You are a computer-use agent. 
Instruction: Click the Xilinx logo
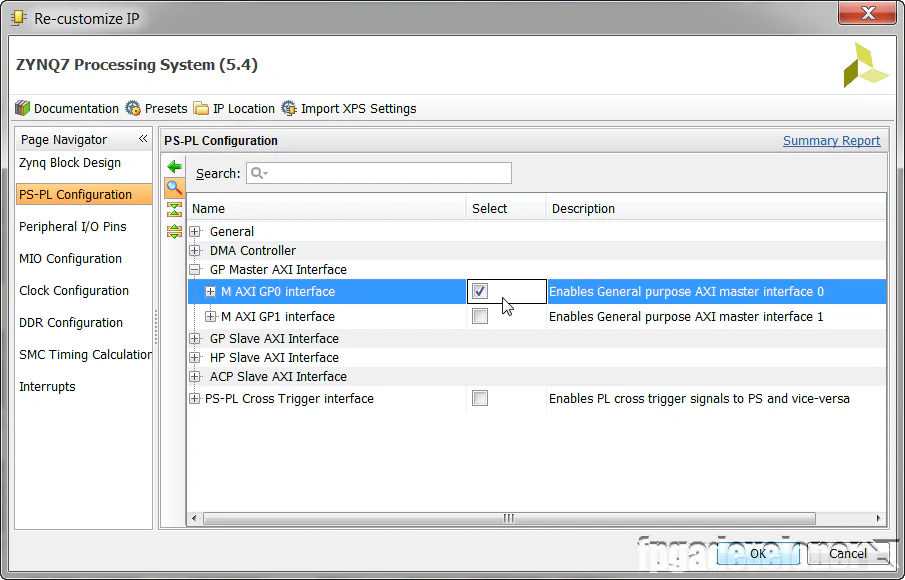tap(865, 65)
